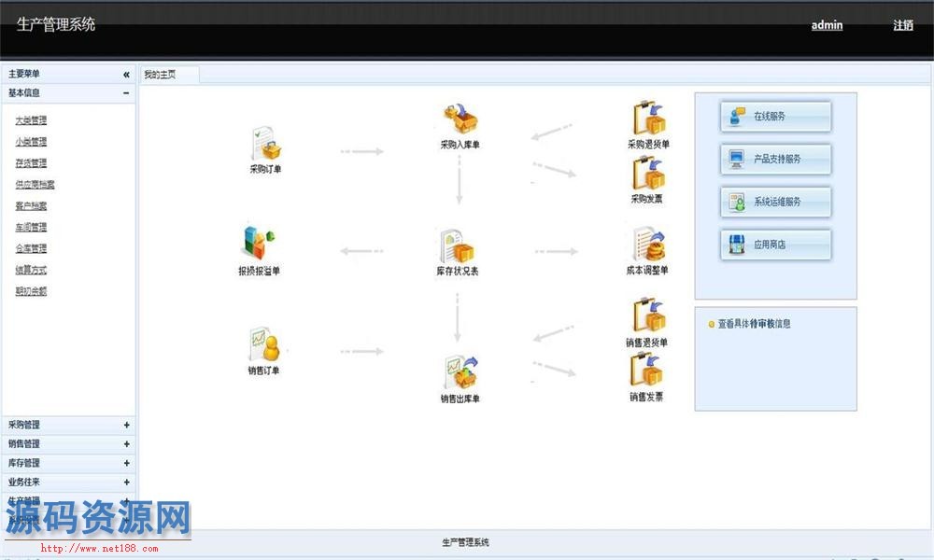Expand the 采购管理 section
Image resolution: width=934 pixels, height=560 pixels.
click(126, 426)
